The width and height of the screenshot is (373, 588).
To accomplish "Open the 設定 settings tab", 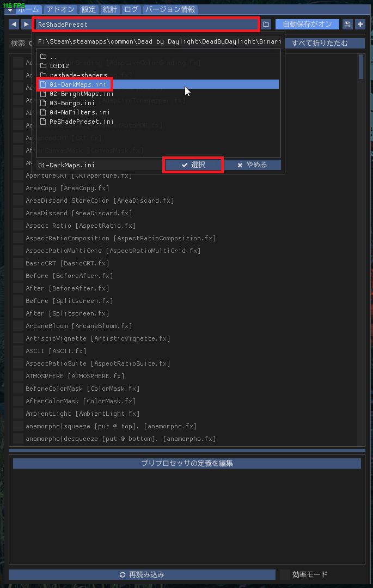I will click(x=88, y=9).
